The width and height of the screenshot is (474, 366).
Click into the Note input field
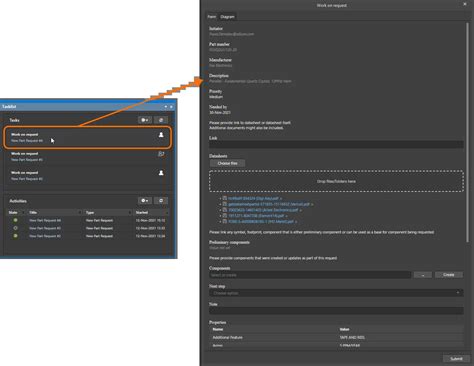click(336, 311)
